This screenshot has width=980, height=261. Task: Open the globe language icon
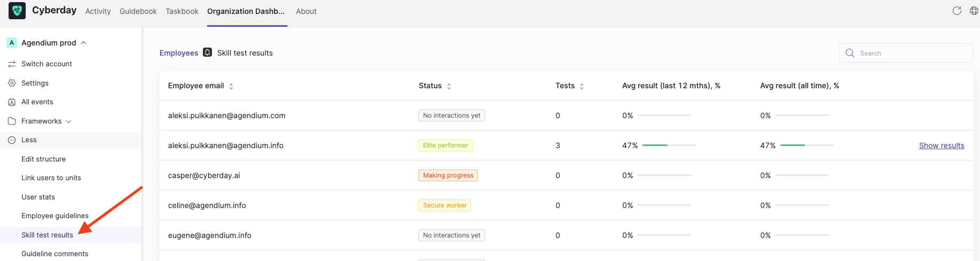click(974, 11)
